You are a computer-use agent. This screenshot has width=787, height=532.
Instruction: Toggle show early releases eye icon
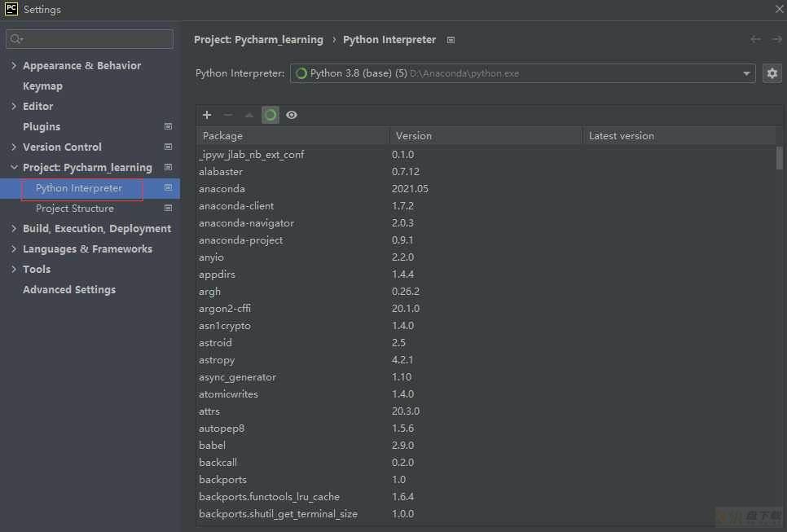point(291,115)
